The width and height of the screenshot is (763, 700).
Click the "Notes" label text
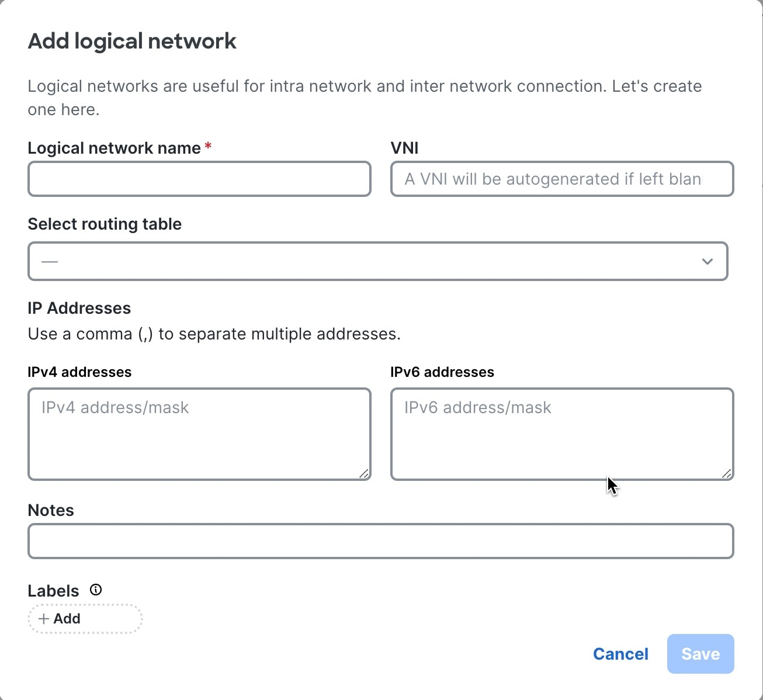click(x=51, y=510)
